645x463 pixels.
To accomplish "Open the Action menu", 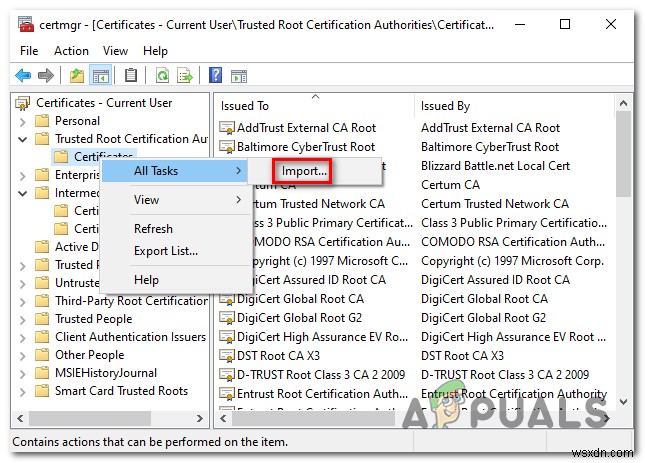I will 71,51.
